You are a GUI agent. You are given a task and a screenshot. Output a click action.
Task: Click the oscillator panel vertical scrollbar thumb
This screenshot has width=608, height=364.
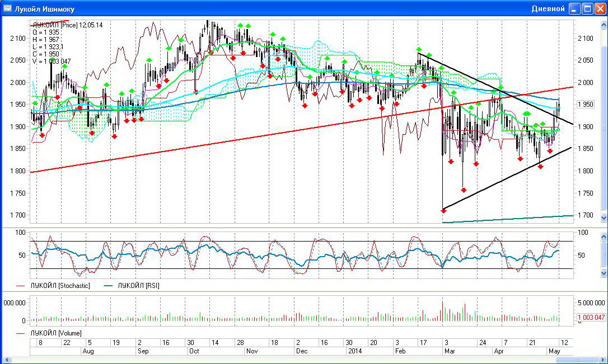click(x=604, y=255)
